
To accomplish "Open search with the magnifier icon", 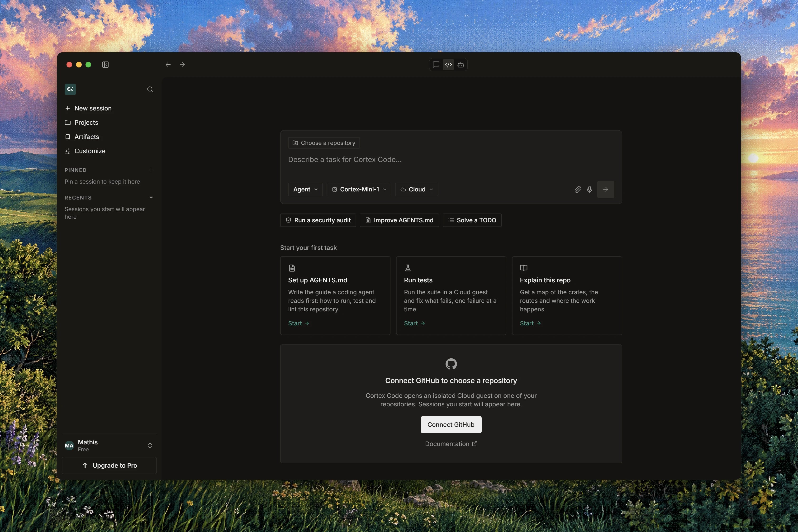I will point(150,89).
